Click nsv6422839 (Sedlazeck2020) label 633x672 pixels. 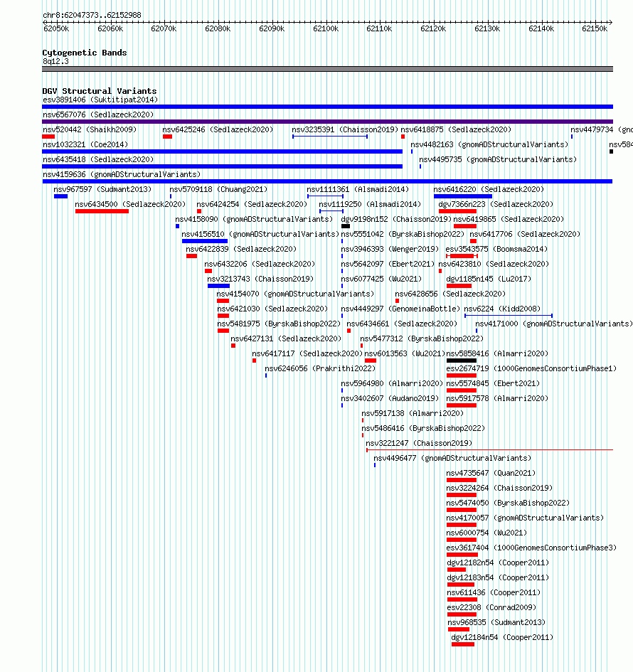[x=241, y=250]
